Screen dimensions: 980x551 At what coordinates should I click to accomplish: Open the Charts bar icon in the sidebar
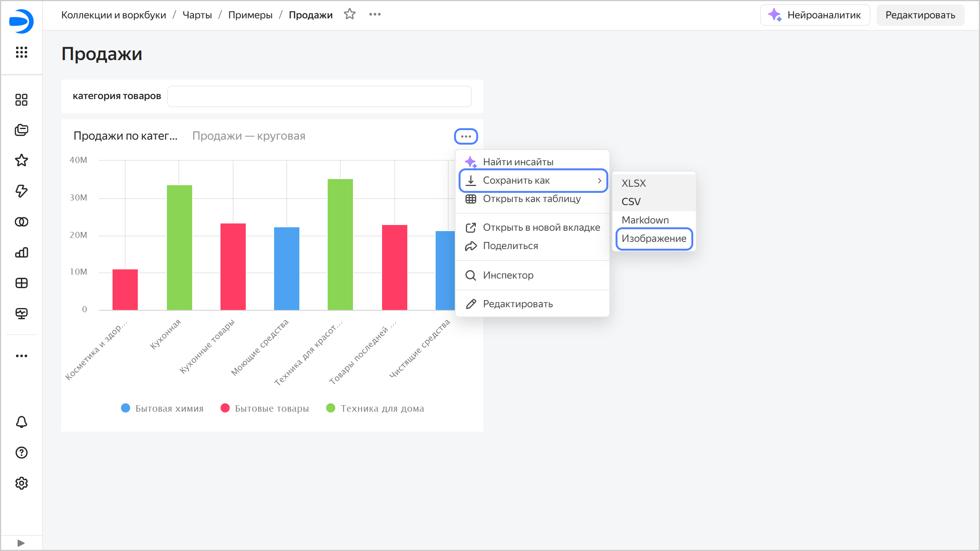[x=21, y=253]
